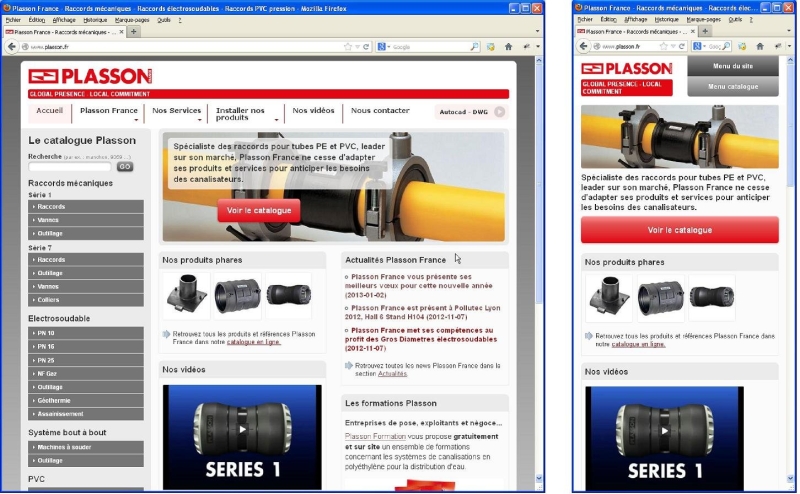Click Home icon in right window toolbar
This screenshot has height=494, width=800.
coord(760,46)
